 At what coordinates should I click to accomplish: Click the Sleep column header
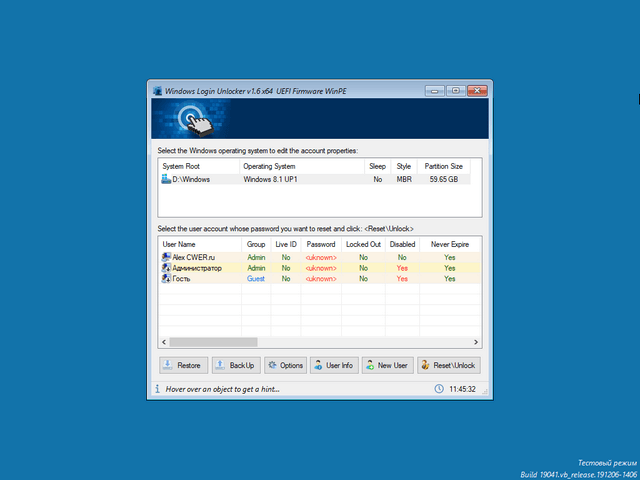pos(377,166)
